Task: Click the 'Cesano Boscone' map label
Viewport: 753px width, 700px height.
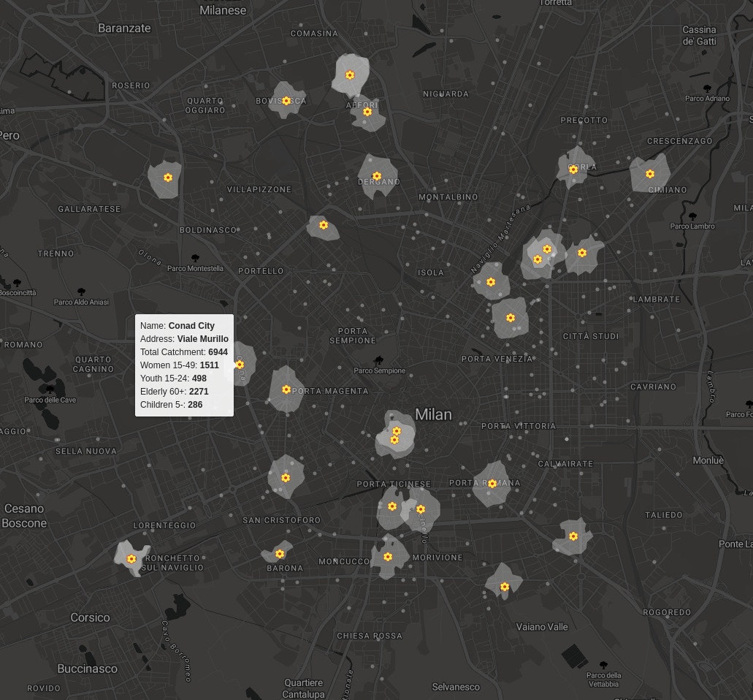Action: [24, 516]
